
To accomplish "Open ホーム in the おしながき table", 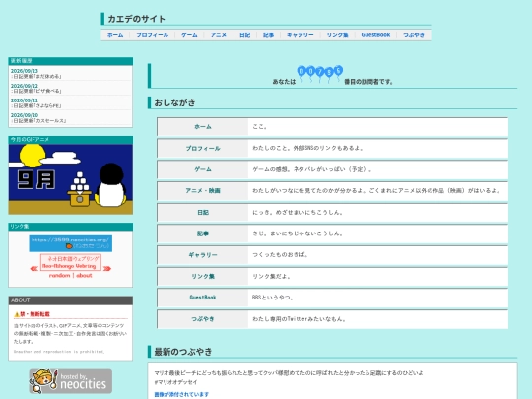I will 203,127.
